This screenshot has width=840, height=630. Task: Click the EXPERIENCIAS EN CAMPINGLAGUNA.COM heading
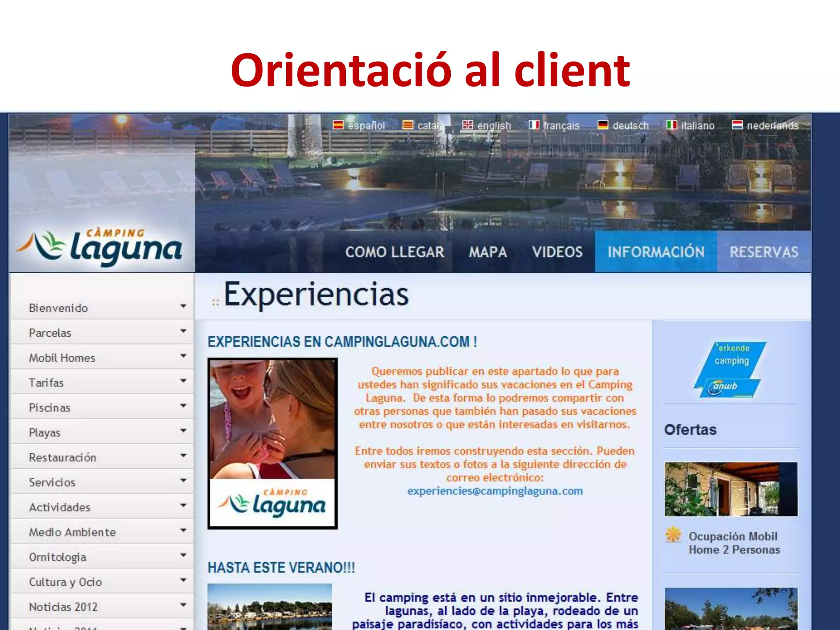342,342
